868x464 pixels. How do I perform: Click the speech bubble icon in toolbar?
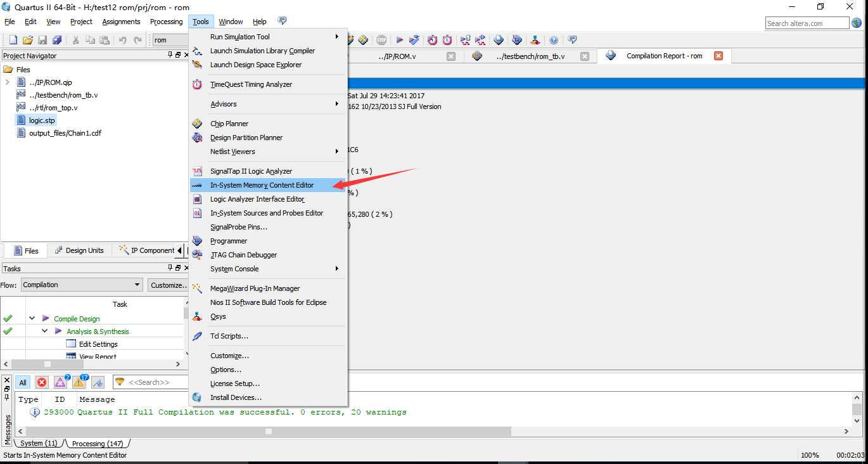click(572, 40)
